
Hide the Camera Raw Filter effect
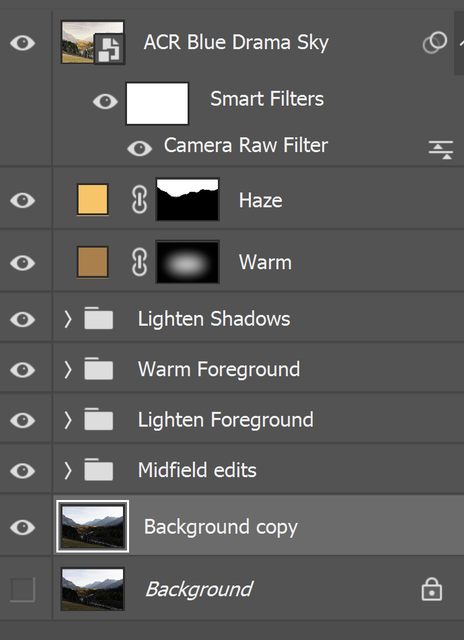[x=140, y=149]
